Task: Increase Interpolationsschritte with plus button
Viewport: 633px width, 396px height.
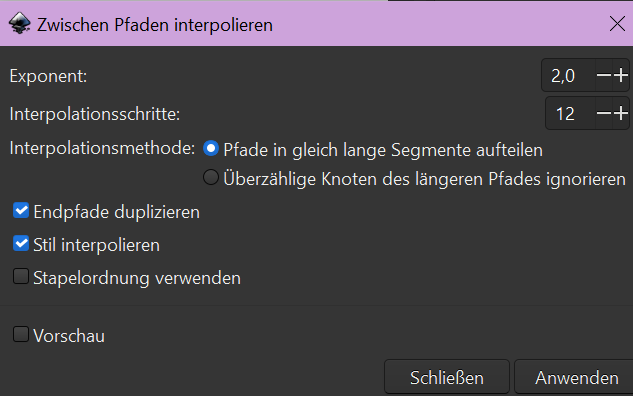Action: pos(621,113)
